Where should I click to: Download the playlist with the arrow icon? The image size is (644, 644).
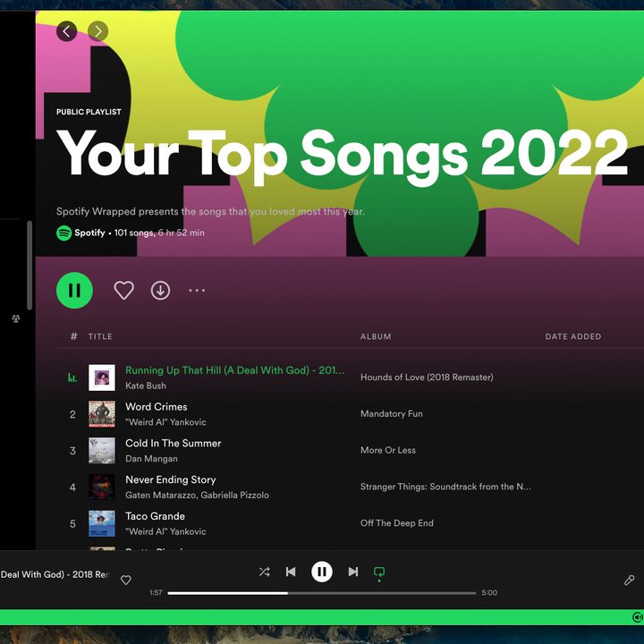point(160,291)
